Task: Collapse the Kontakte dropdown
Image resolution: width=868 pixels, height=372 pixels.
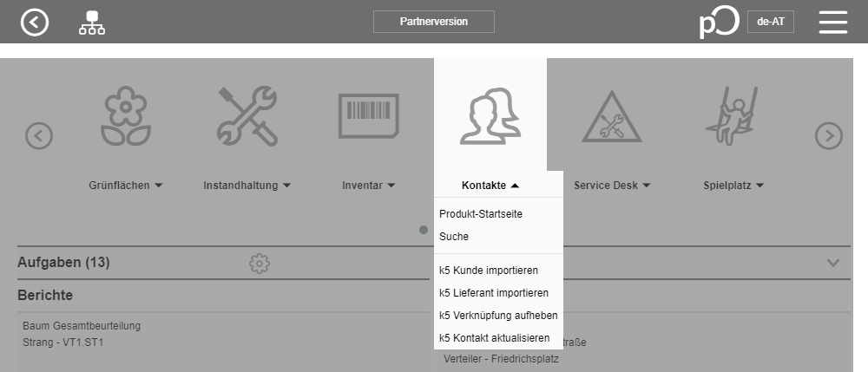Action: tap(490, 186)
